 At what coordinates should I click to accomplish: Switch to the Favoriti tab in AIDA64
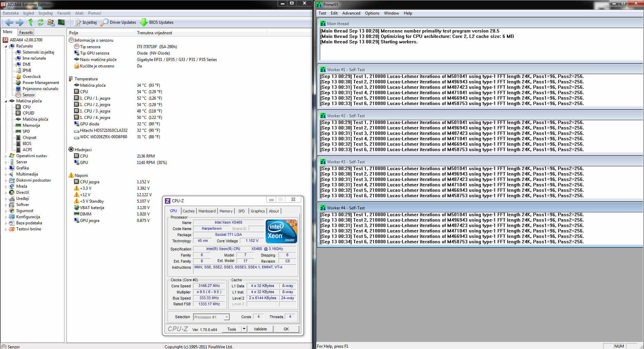coord(26,33)
